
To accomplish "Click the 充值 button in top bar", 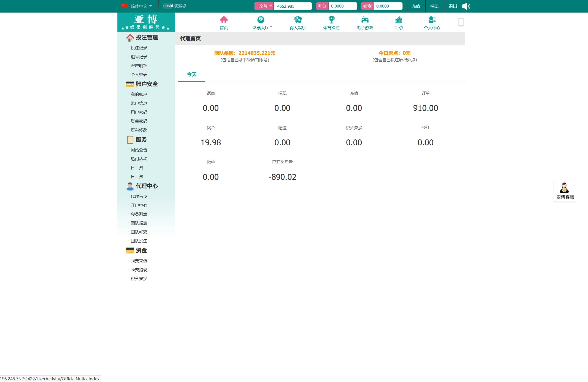I will (x=416, y=6).
